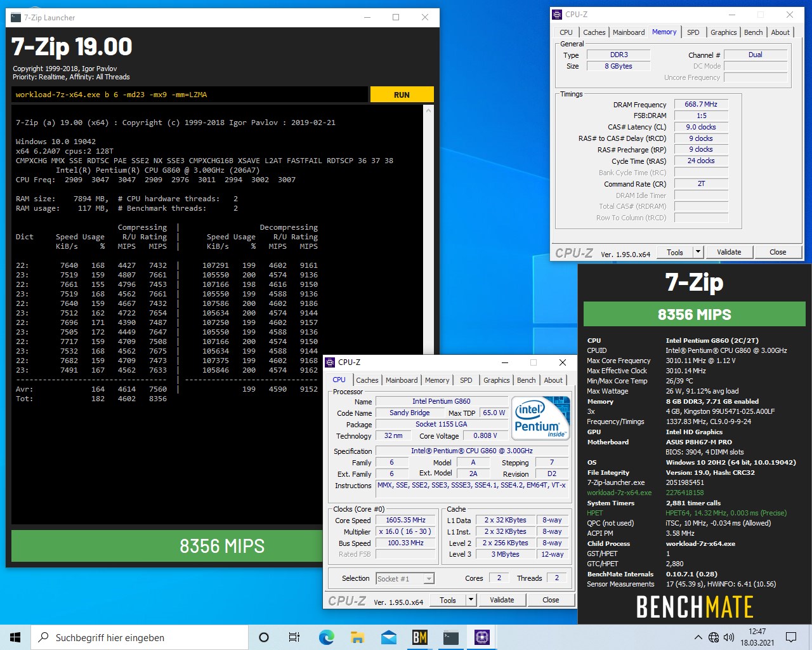Select Graphics tab in front CPU-Z window
Image resolution: width=812 pixels, height=650 pixels.
[497, 380]
